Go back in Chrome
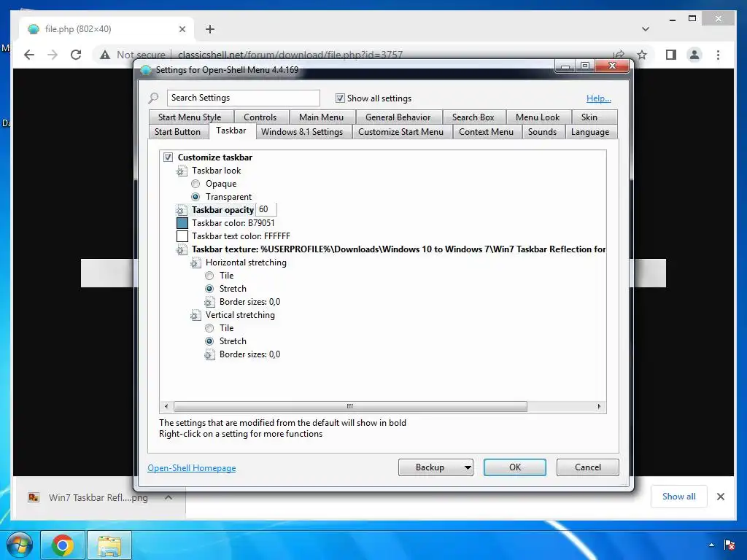Image resolution: width=747 pixels, height=560 pixels. pyautogui.click(x=29, y=55)
